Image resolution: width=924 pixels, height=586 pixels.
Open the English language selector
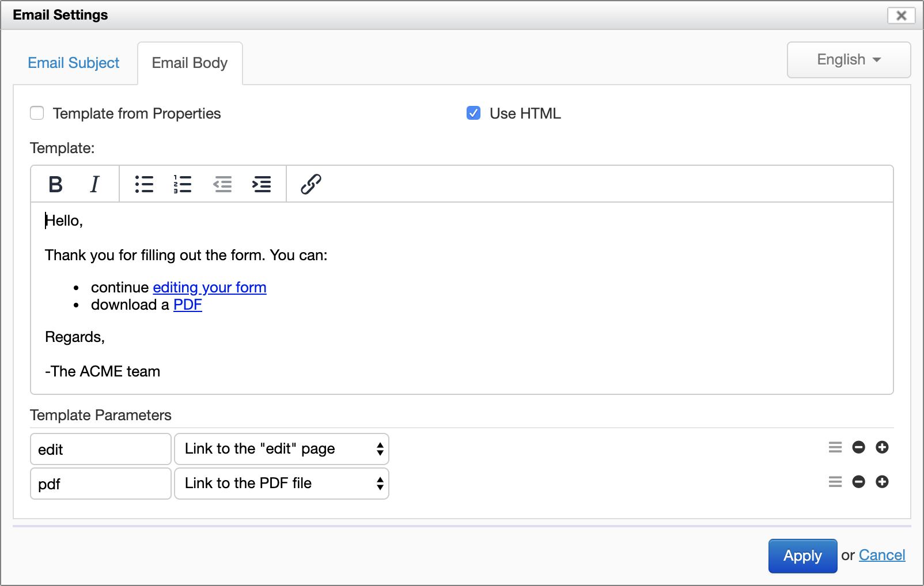pos(847,60)
